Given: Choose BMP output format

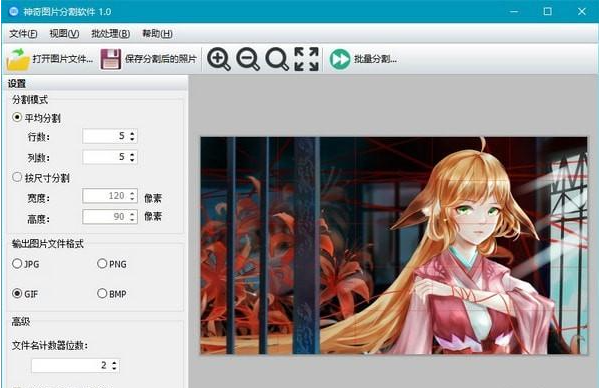Looking at the screenshot, I should coord(102,293).
